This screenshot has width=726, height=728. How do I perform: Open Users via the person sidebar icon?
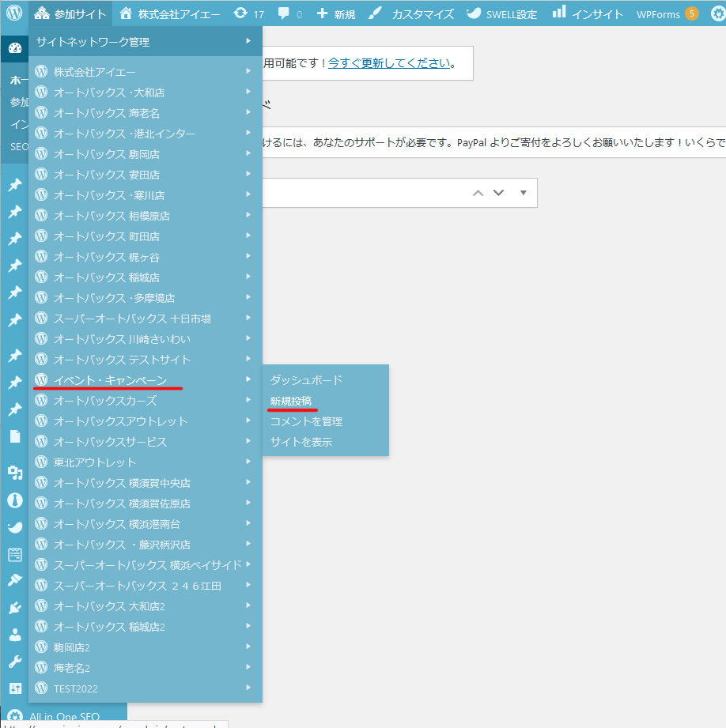click(15, 634)
